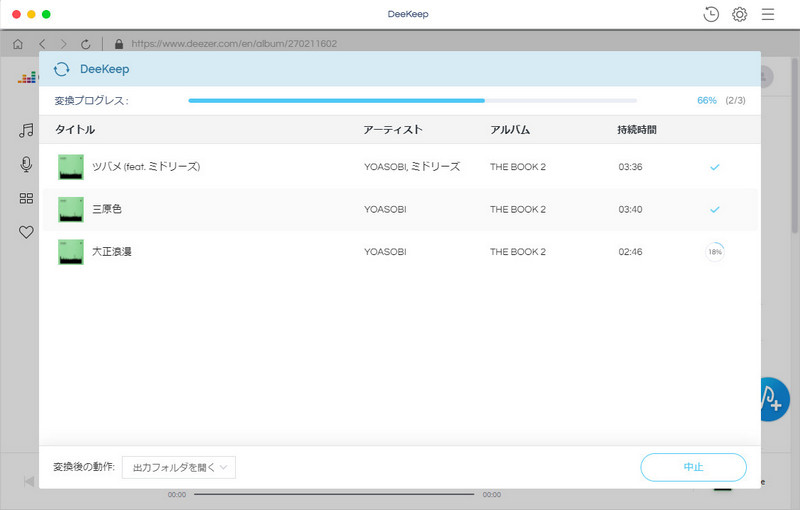Screen dimensions: 800x510
Task: Open the microphone podcasts sidebar icon
Action: 27,164
